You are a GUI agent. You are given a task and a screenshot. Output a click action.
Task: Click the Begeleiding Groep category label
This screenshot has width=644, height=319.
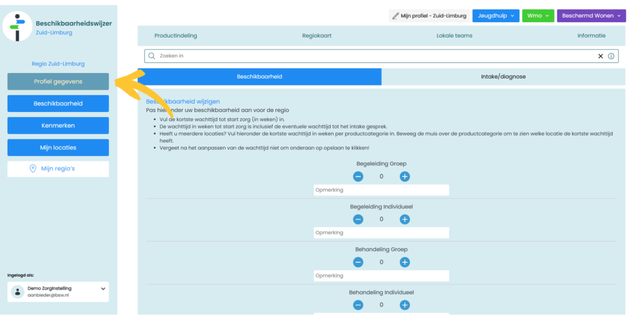[381, 164]
